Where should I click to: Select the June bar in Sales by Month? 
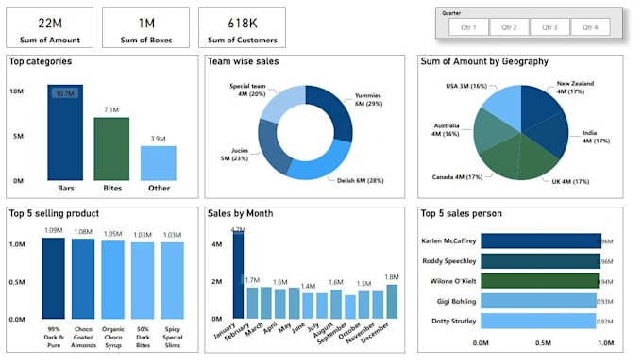(308, 306)
